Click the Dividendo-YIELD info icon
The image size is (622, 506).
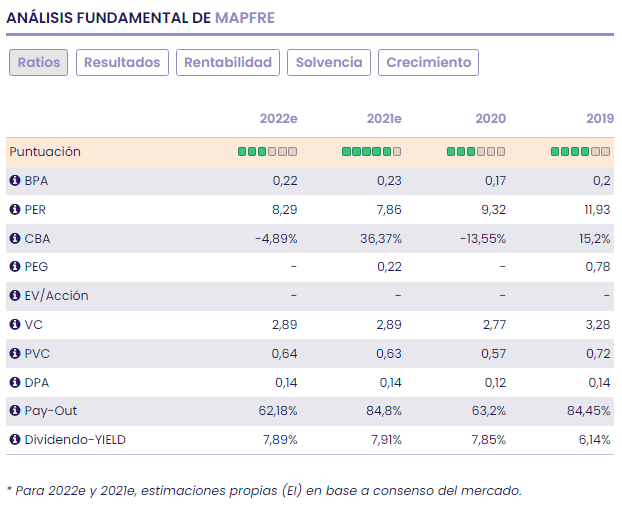pos(15,439)
